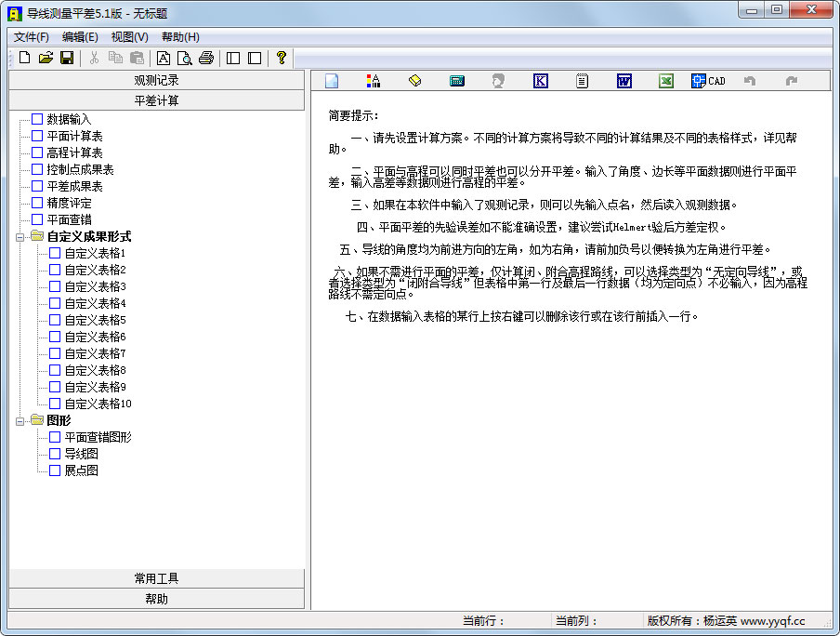Click the notepad text export icon
This screenshot has height=636, width=840.
coord(583,81)
